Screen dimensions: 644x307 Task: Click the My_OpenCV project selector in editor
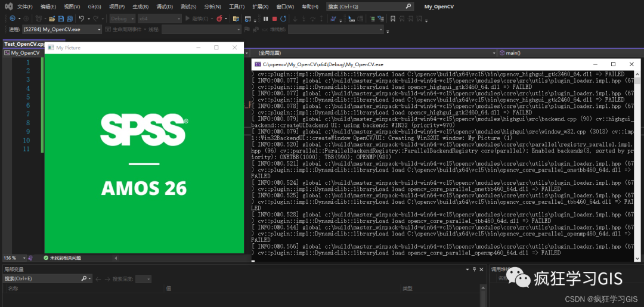(23, 53)
